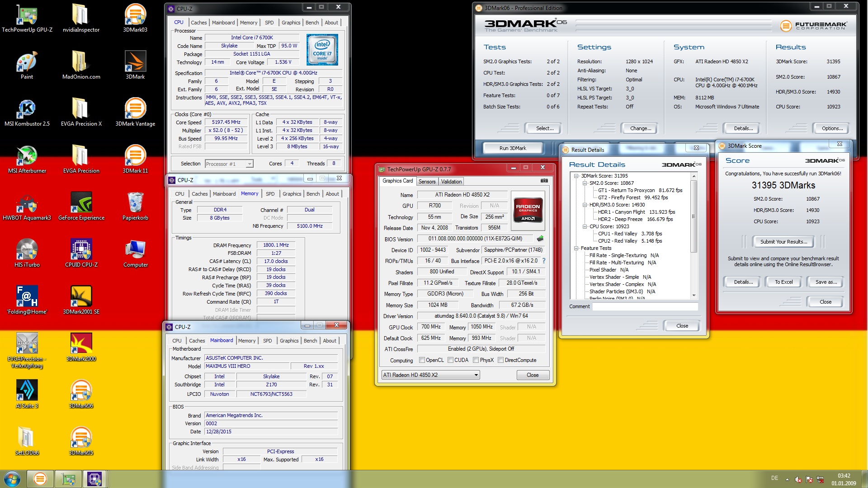The height and width of the screenshot is (488, 868).
Task: Toggle PhysX checkbox in GPU-Z
Action: click(476, 360)
